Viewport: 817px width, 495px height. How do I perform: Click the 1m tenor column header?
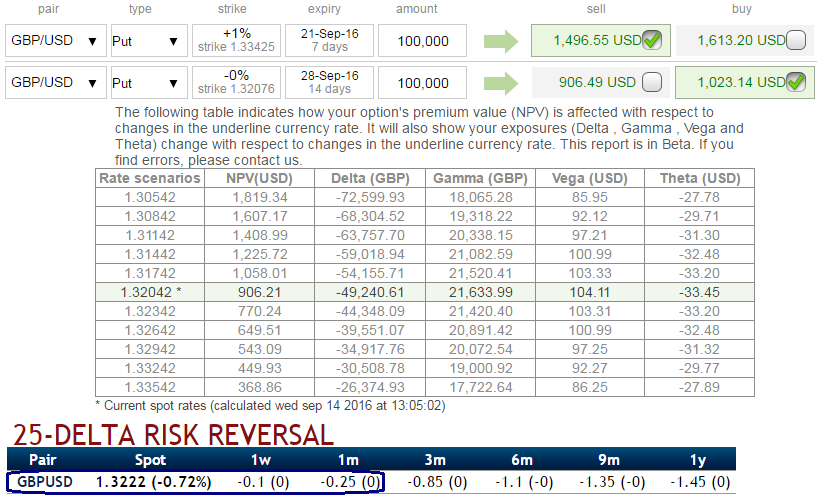[348, 460]
